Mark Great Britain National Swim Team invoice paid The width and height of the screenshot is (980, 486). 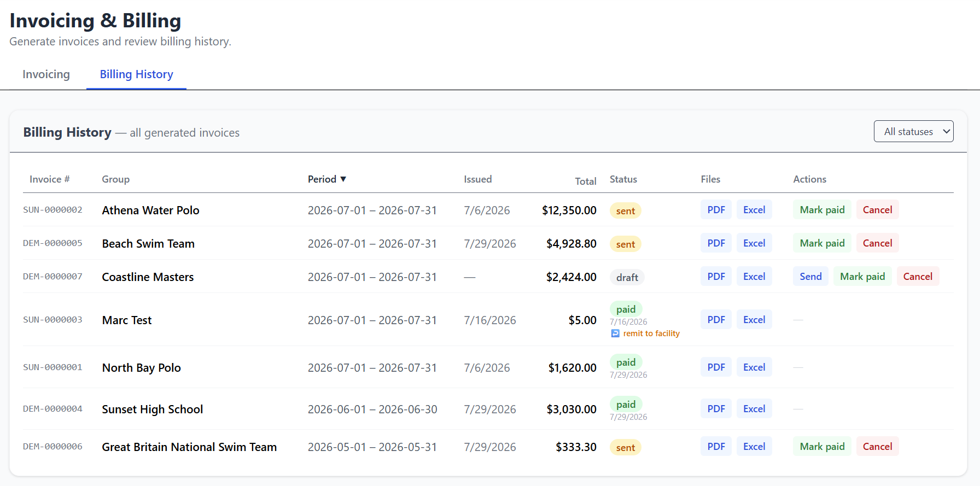click(822, 447)
